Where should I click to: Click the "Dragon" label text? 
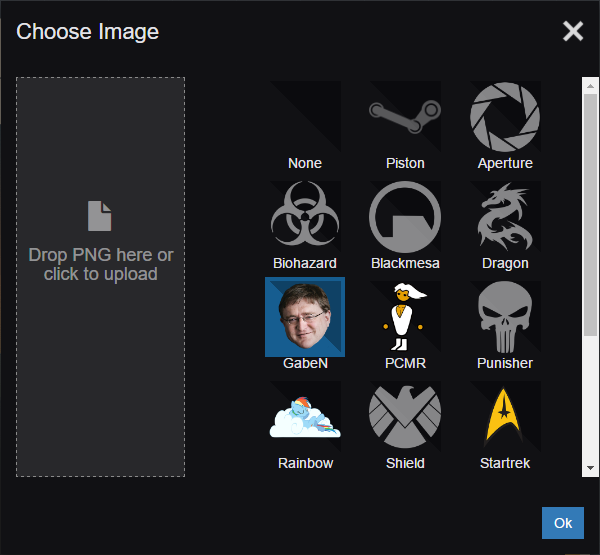[505, 264]
